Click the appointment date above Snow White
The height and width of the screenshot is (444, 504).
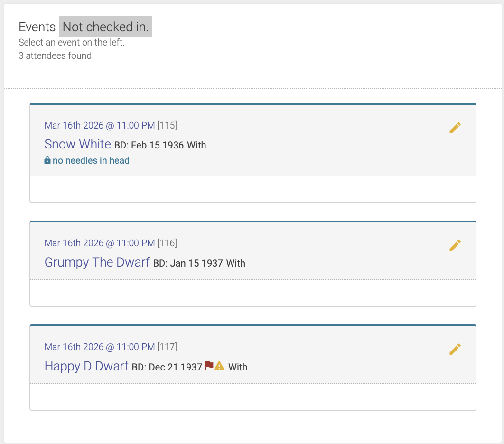click(x=99, y=125)
